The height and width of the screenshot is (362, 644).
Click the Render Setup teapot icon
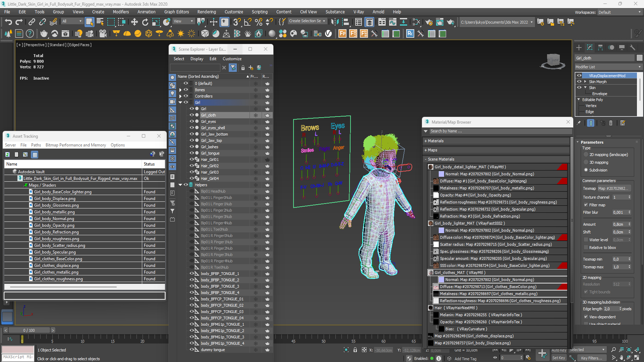pos(429,22)
